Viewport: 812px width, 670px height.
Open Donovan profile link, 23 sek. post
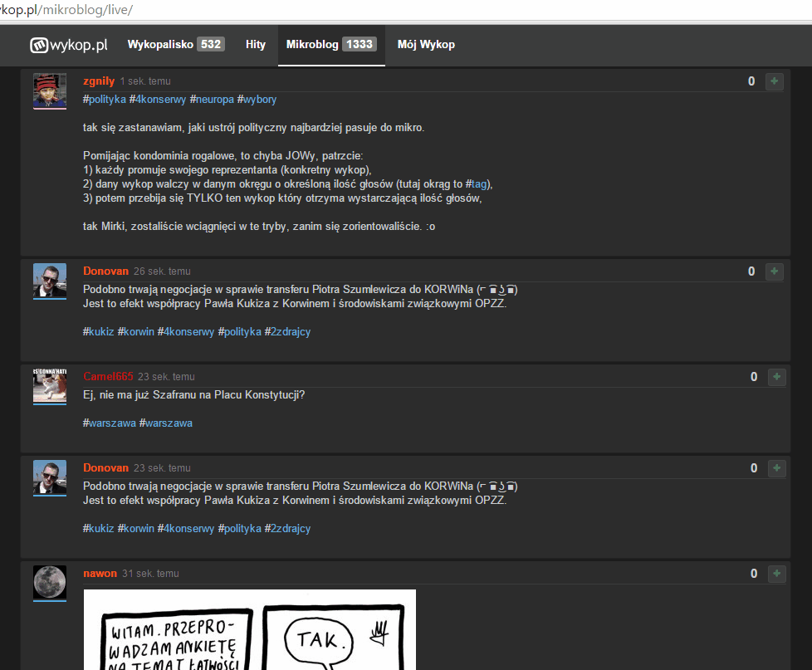click(x=105, y=468)
